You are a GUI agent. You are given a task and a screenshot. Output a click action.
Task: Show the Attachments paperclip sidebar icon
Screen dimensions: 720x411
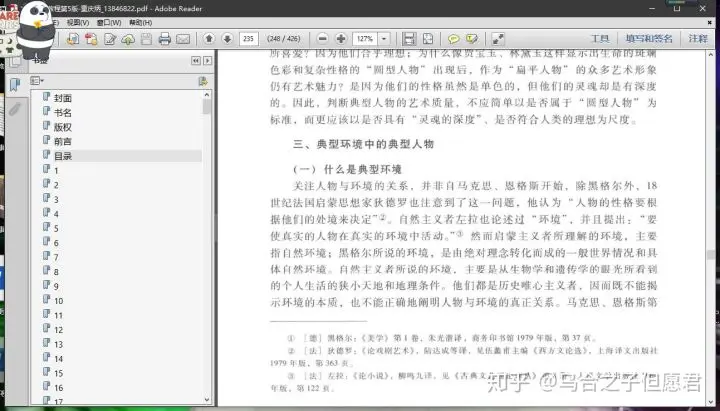click(15, 109)
